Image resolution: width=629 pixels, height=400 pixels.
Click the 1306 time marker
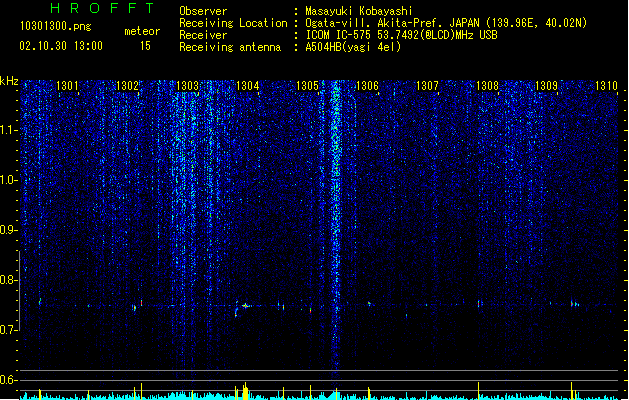[367, 85]
